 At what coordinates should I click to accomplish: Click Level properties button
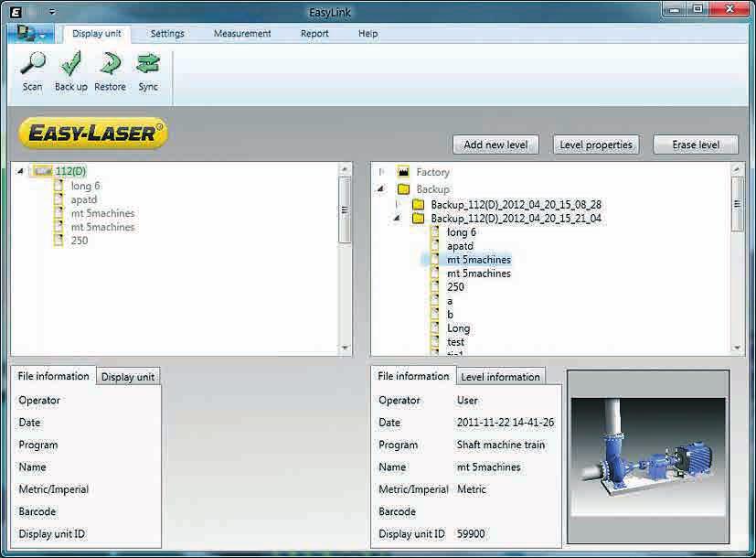click(x=596, y=145)
